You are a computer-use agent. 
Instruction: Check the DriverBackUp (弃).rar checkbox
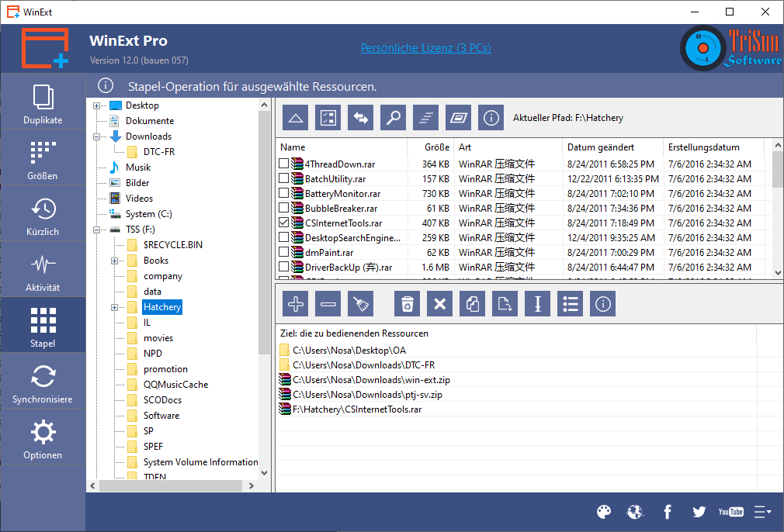[284, 266]
